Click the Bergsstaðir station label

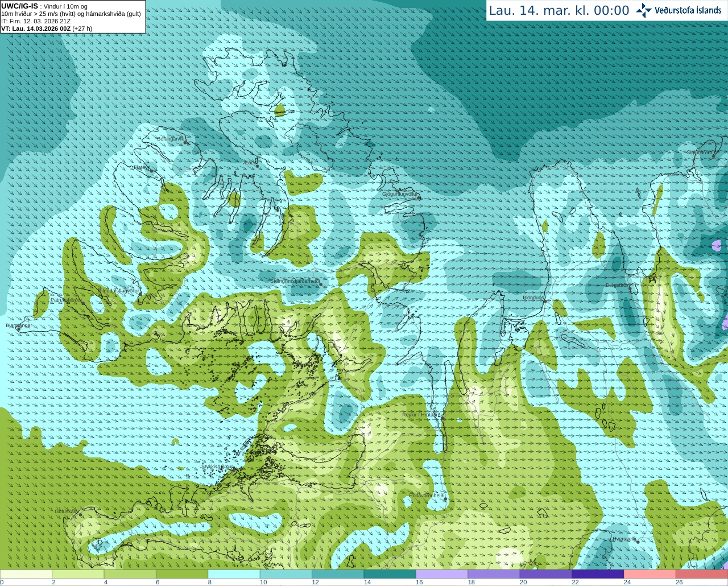pos(618,285)
